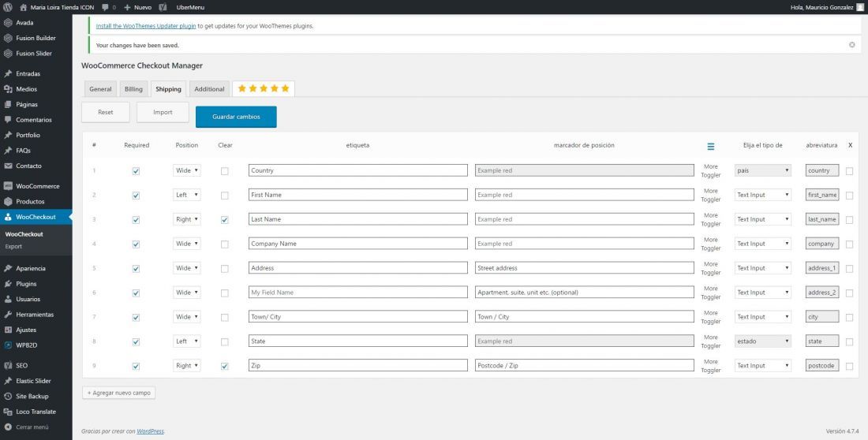Dismiss the 'changes have been saved' notice
868x440 pixels.
click(852, 45)
